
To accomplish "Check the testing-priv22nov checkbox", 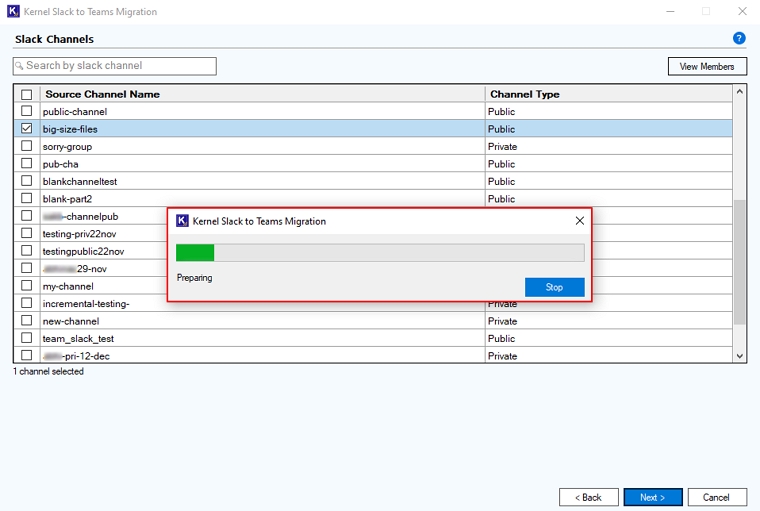I will [x=27, y=233].
